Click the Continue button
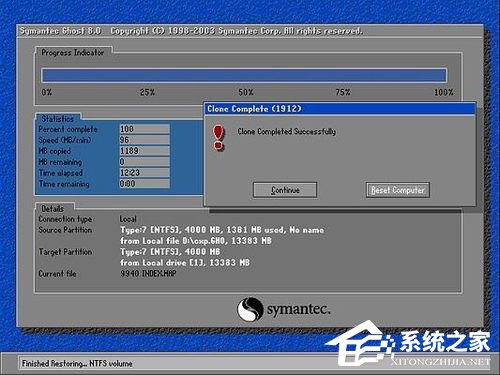 click(x=285, y=190)
